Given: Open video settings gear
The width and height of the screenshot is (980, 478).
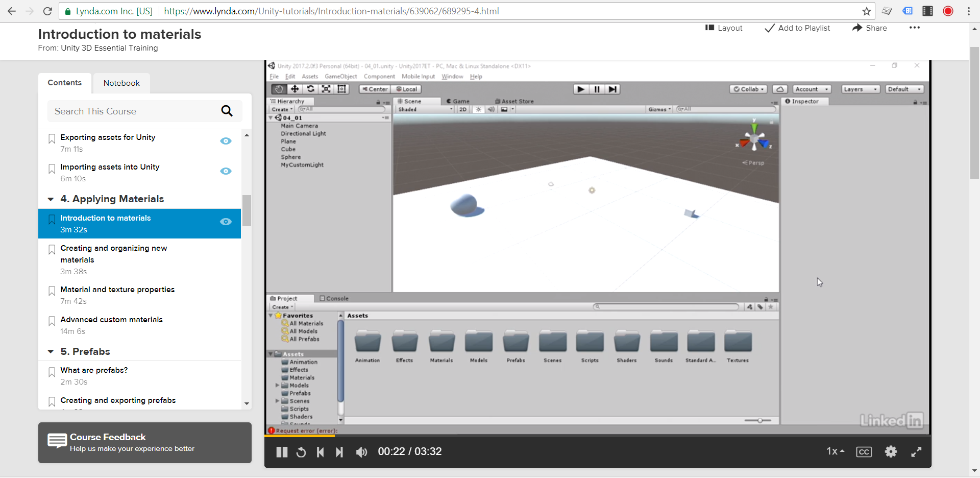Looking at the screenshot, I should [x=891, y=451].
